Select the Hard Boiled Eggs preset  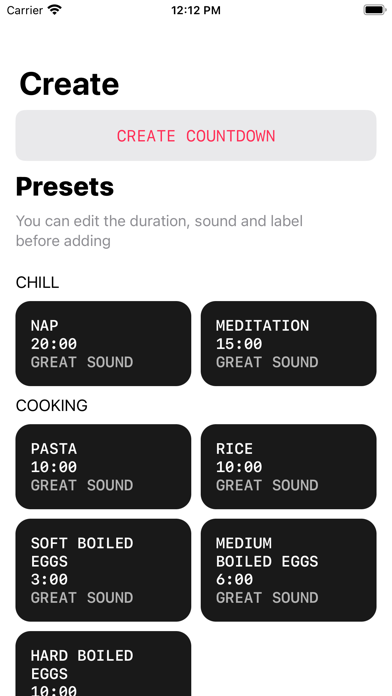(103, 664)
